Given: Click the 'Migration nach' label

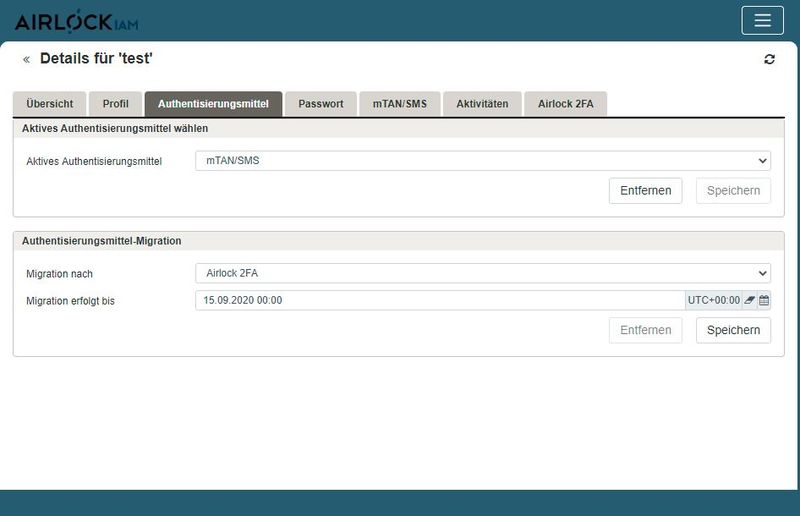Looking at the screenshot, I should tap(60, 274).
